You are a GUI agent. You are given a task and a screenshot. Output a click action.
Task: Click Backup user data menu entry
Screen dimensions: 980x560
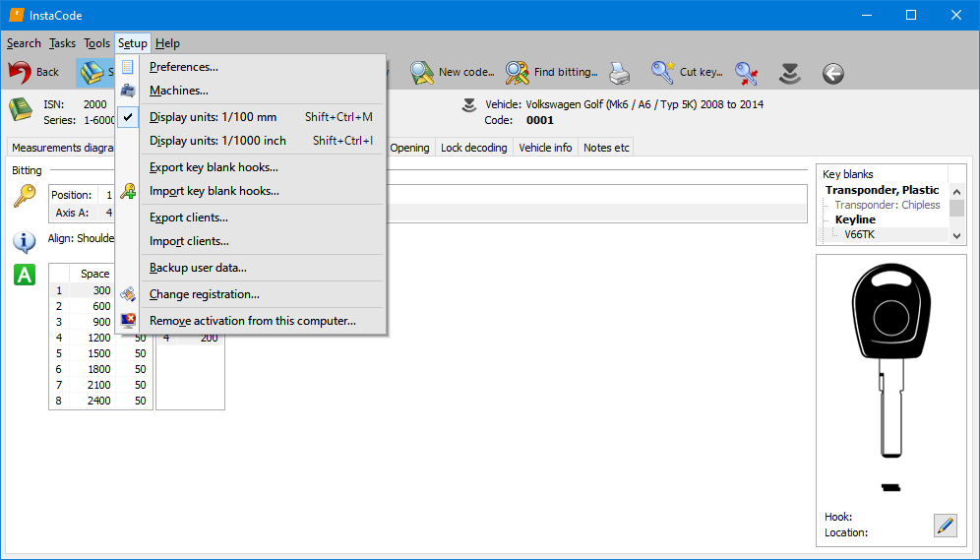[198, 268]
